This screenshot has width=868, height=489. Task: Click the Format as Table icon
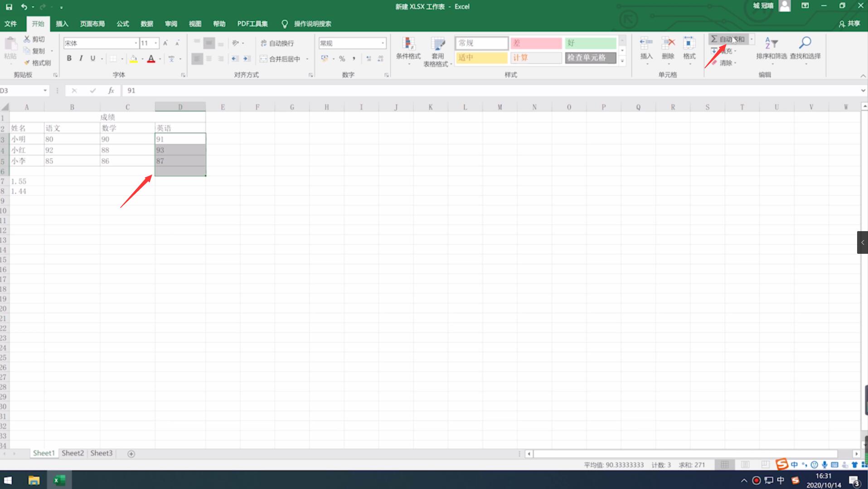[437, 44]
